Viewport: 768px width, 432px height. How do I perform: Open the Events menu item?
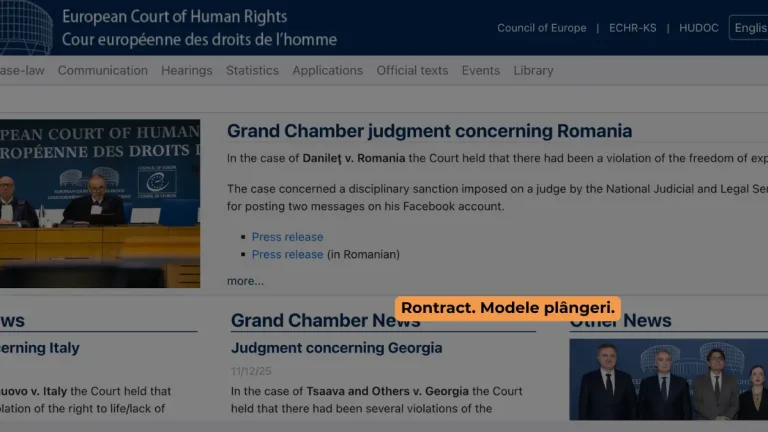(480, 71)
